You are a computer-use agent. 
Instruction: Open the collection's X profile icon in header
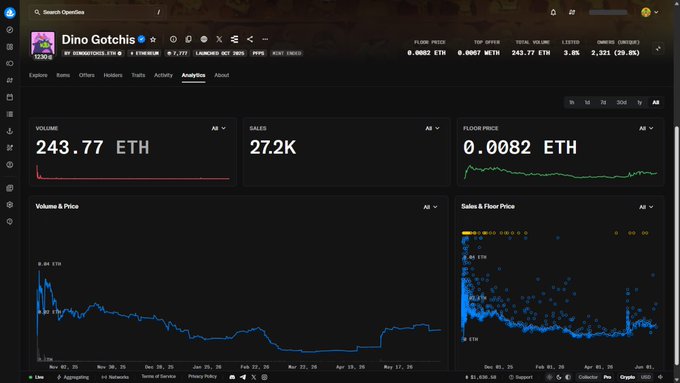(219, 39)
